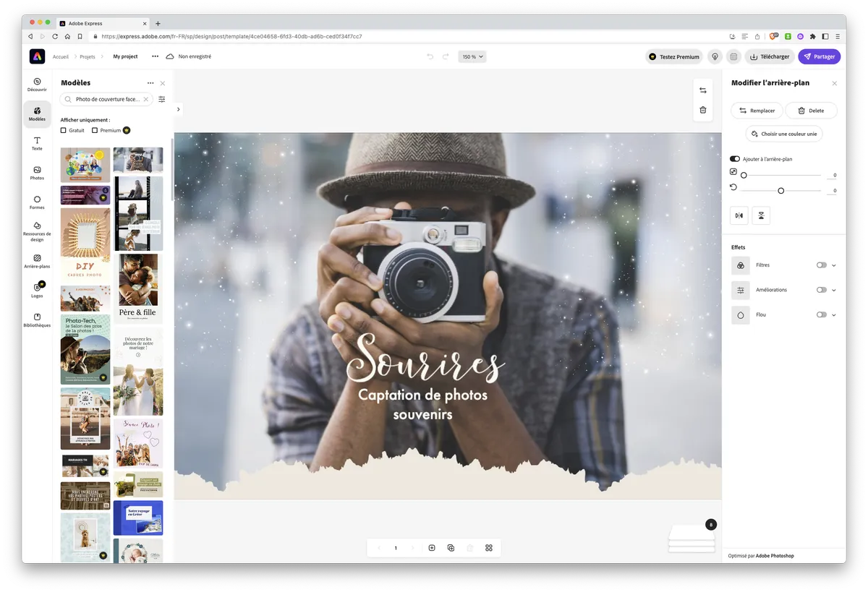Open the Arrière-plans sidebar panel
This screenshot has height=592, width=868.
tap(37, 262)
